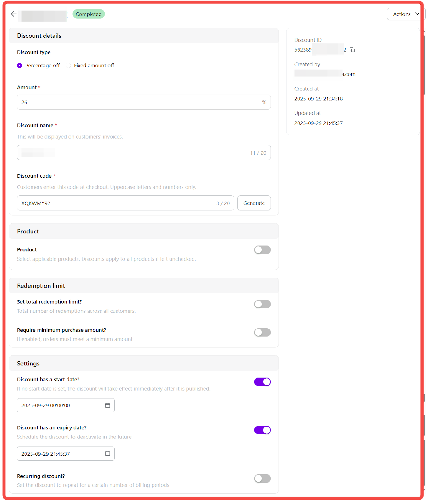Click the back arrow icon

coord(14,14)
